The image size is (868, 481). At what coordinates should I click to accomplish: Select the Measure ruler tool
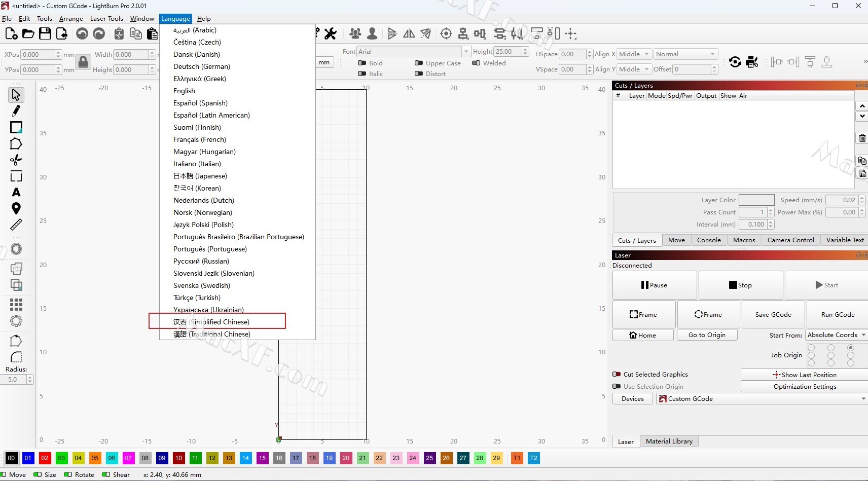coord(16,225)
